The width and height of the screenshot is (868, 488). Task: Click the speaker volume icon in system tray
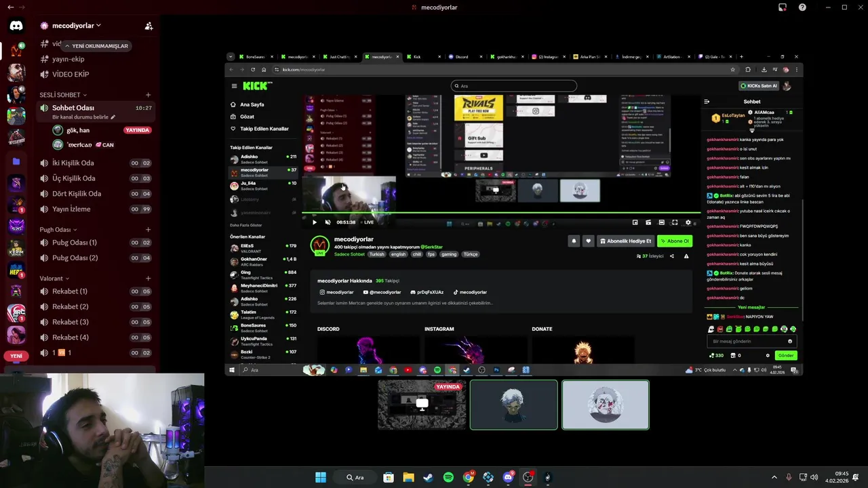pyautogui.click(x=814, y=477)
